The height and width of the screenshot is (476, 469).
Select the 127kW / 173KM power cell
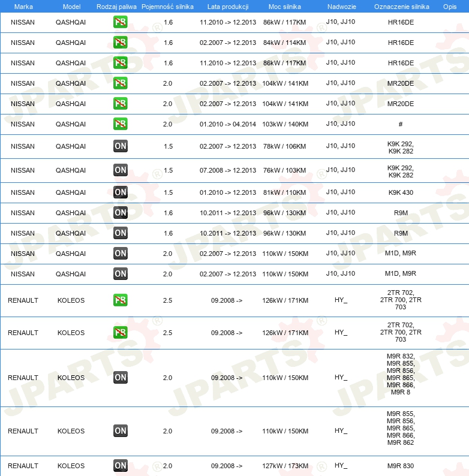pyautogui.click(x=285, y=466)
